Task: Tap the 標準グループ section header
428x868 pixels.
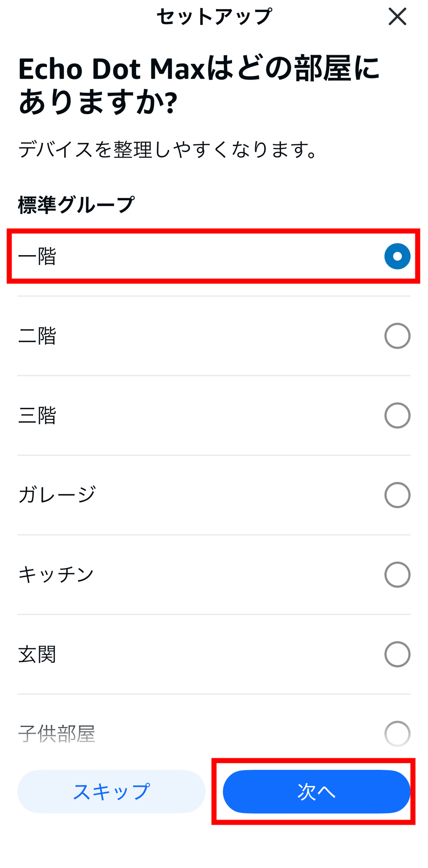Action: click(x=76, y=205)
